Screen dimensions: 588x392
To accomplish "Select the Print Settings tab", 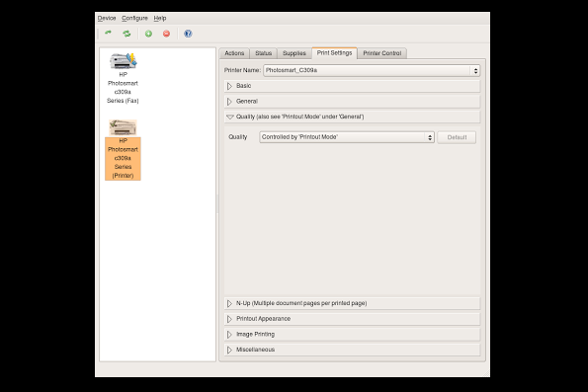I will pyautogui.click(x=334, y=53).
